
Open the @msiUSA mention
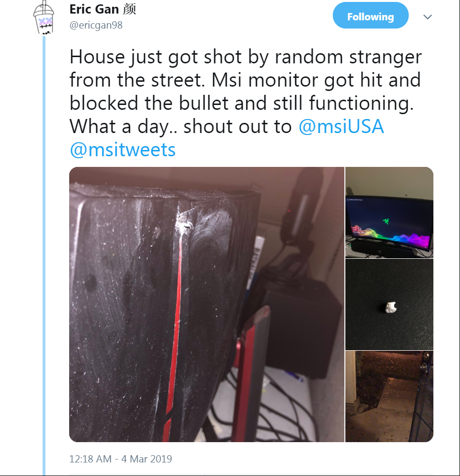point(341,127)
